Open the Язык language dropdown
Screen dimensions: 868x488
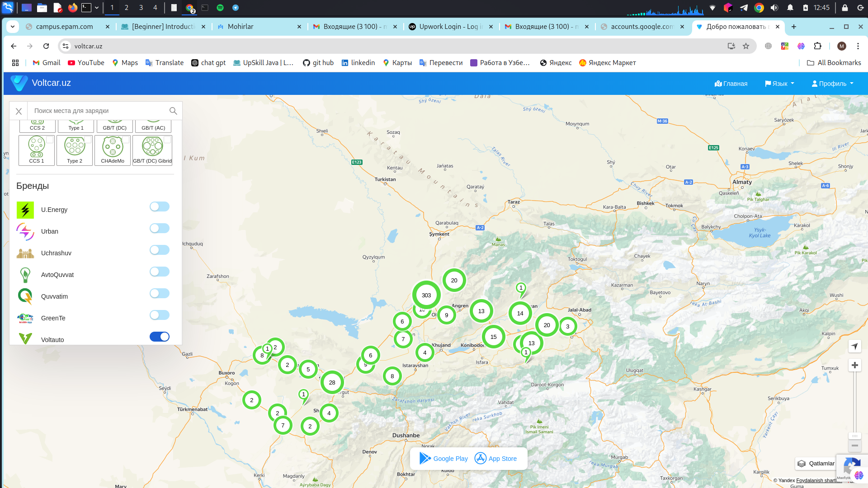click(779, 84)
